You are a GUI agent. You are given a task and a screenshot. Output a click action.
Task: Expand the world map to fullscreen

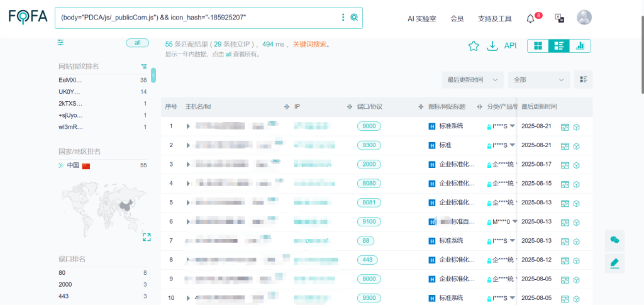coord(147,237)
